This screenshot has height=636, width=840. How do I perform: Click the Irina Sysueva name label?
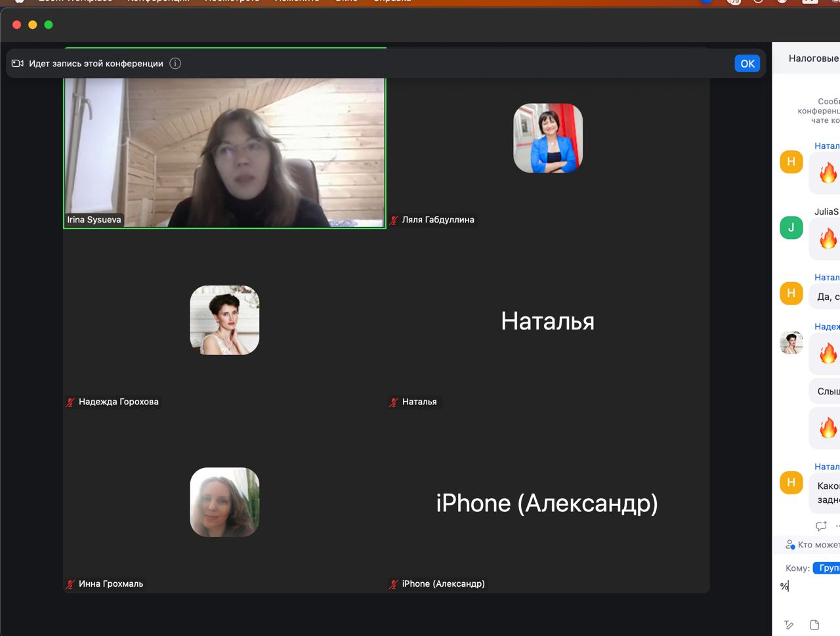point(94,220)
